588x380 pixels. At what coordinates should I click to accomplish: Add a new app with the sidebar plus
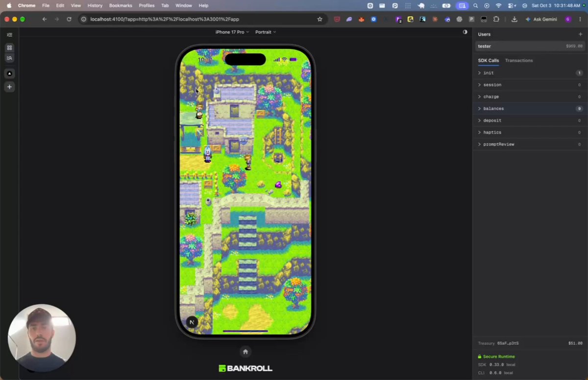(x=9, y=87)
